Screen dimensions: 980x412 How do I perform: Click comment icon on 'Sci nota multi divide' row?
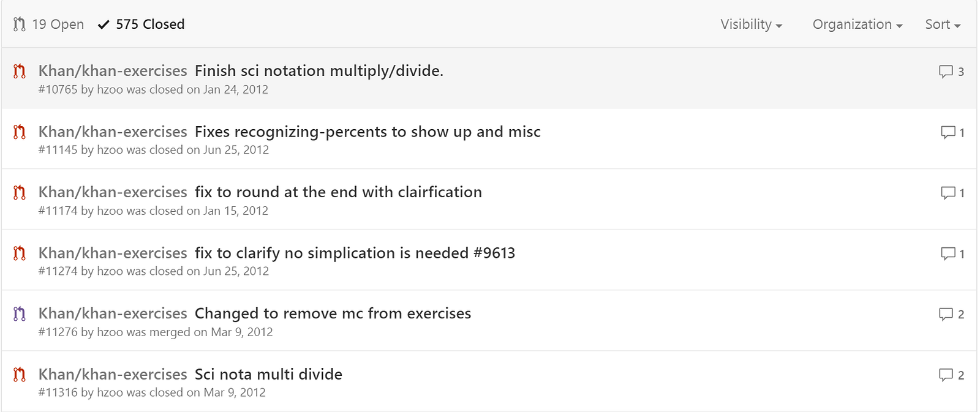pyautogui.click(x=946, y=375)
